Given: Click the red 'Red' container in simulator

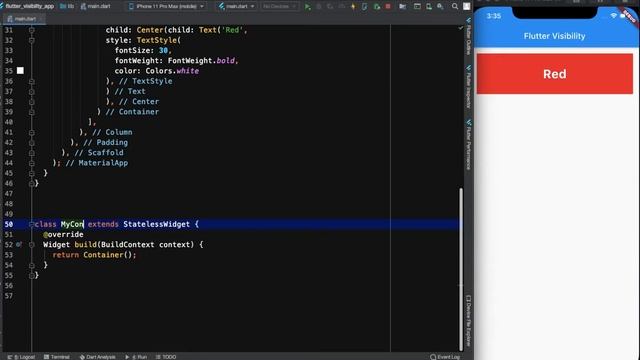Looking at the screenshot, I should (555, 74).
